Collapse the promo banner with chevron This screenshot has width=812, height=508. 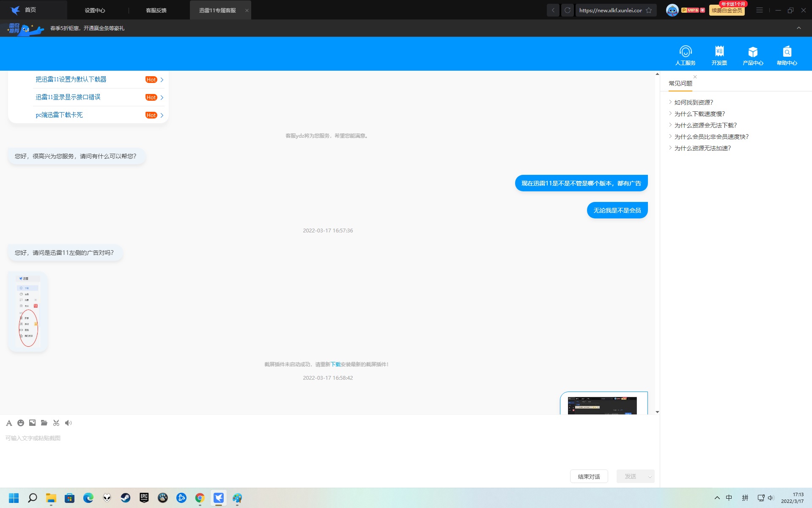tap(799, 28)
